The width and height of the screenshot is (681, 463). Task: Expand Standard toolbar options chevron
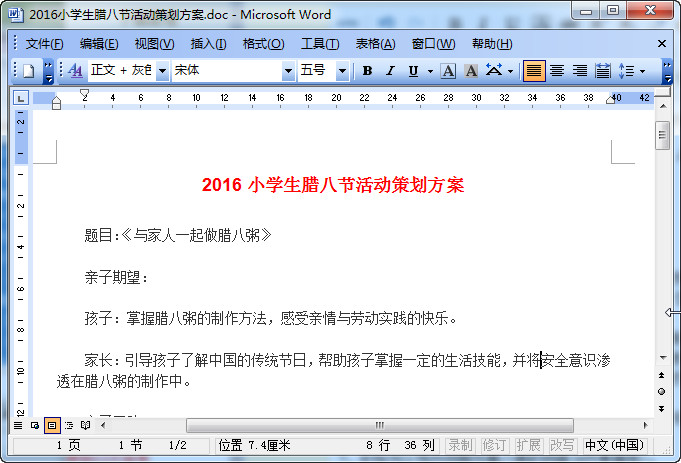click(48, 71)
